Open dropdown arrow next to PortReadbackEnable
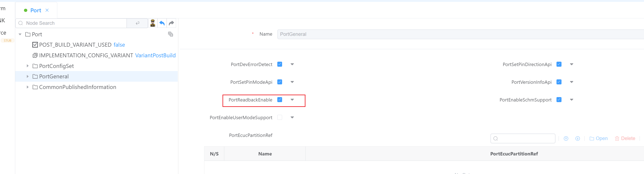The image size is (644, 174). tap(292, 100)
